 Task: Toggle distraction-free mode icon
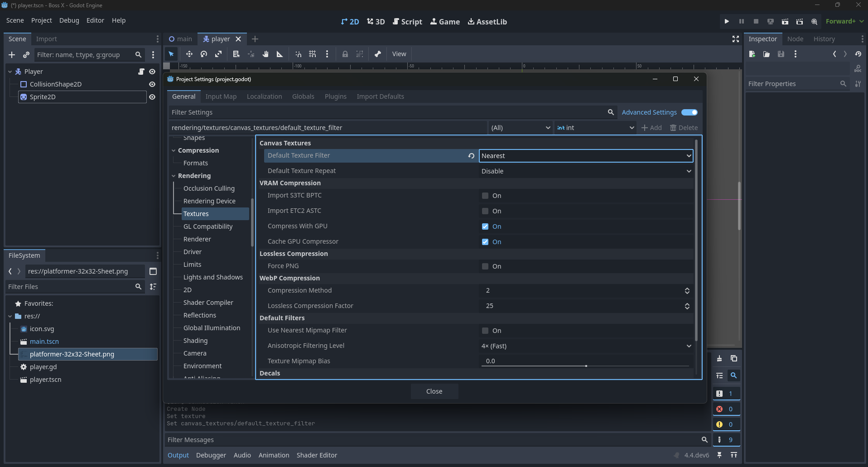(736, 39)
